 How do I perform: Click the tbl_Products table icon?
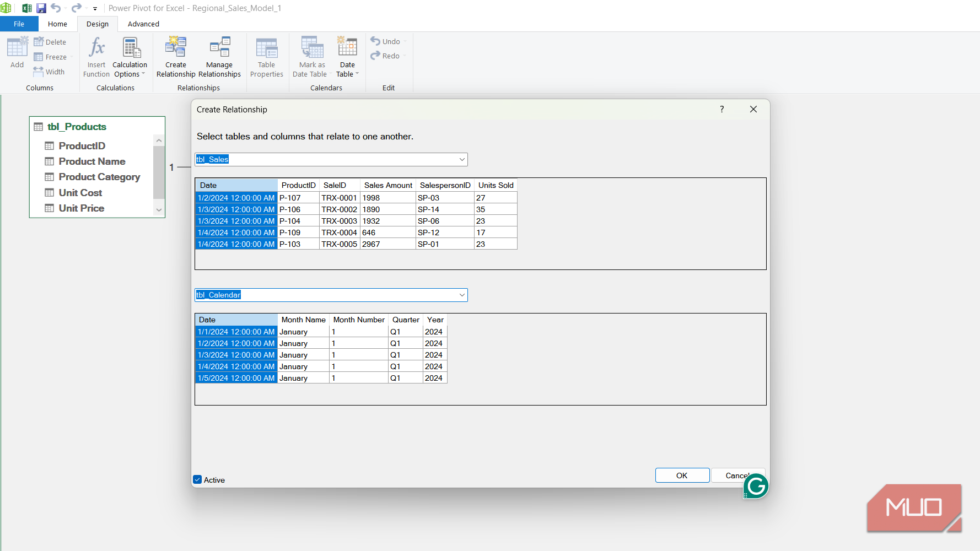click(x=38, y=127)
